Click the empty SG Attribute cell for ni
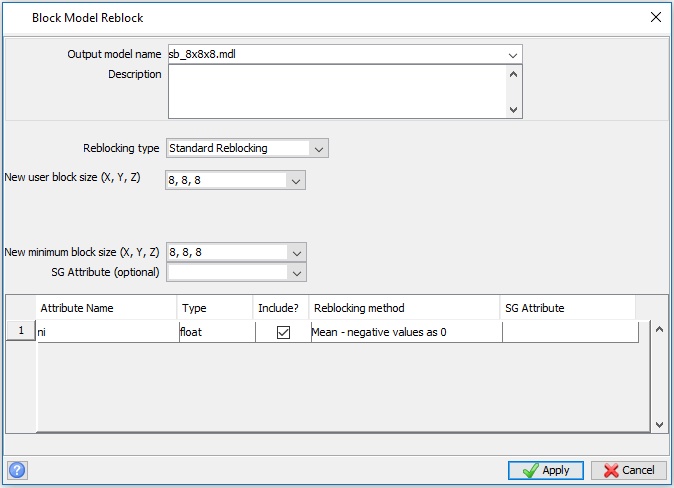 point(570,332)
